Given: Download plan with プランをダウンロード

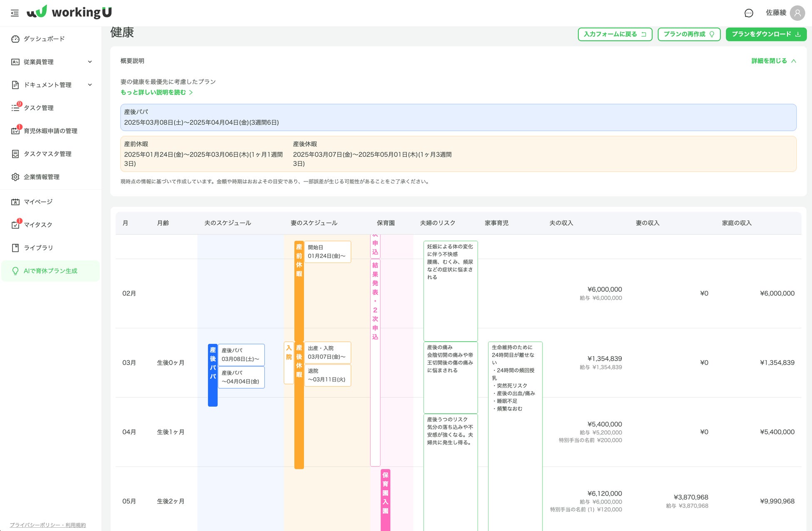Looking at the screenshot, I should (x=765, y=34).
